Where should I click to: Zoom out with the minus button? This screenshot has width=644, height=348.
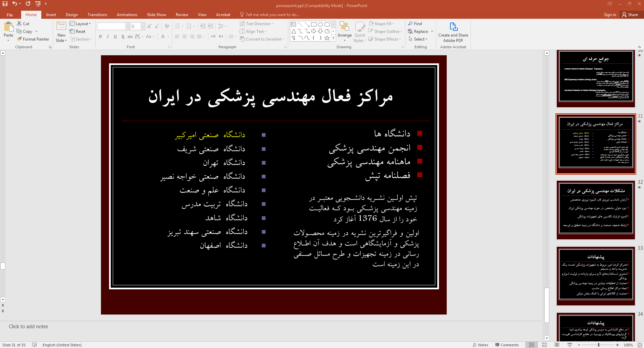coord(579,345)
